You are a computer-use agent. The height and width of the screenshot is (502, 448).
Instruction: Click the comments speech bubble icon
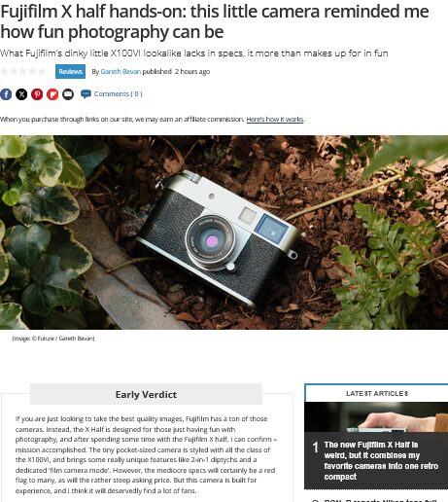pyautogui.click(x=86, y=94)
